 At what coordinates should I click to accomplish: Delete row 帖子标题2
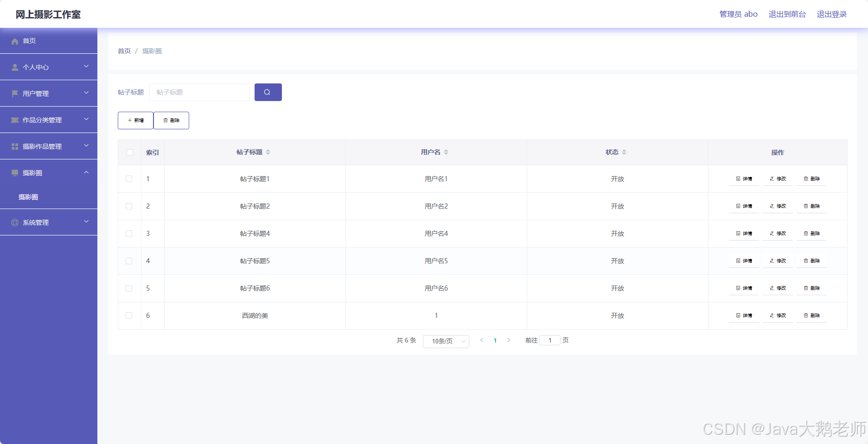click(x=811, y=206)
